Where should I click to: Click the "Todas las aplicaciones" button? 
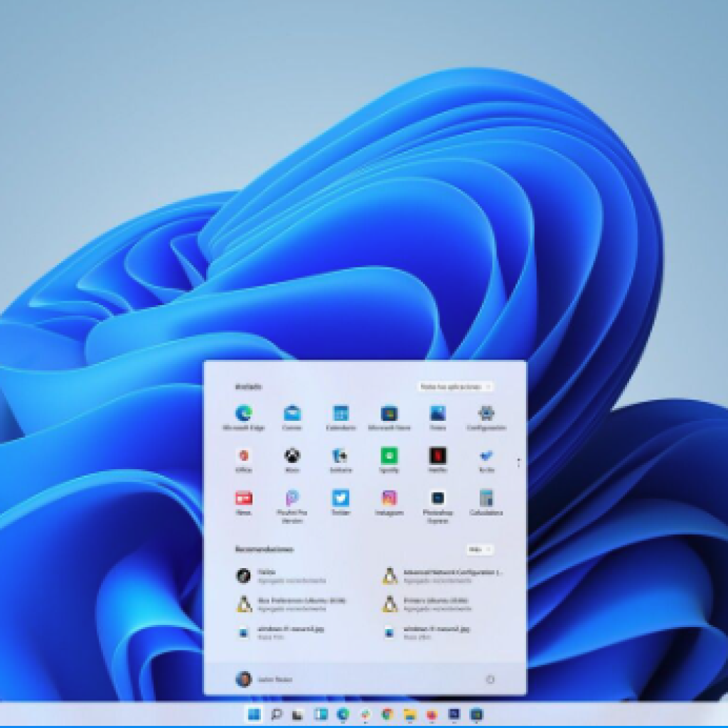pyautogui.click(x=455, y=387)
